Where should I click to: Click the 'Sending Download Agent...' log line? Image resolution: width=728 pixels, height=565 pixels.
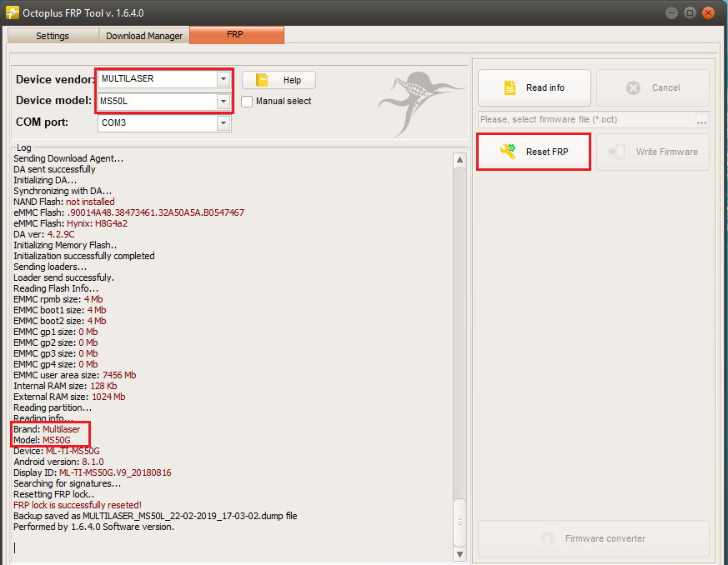pyautogui.click(x=68, y=158)
